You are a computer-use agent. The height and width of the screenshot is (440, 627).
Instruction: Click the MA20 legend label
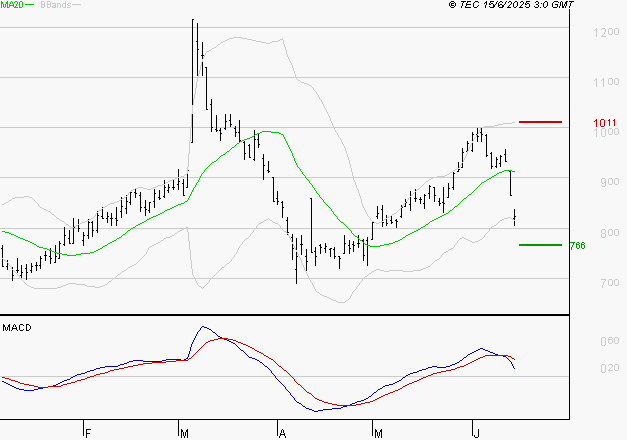pos(12,5)
